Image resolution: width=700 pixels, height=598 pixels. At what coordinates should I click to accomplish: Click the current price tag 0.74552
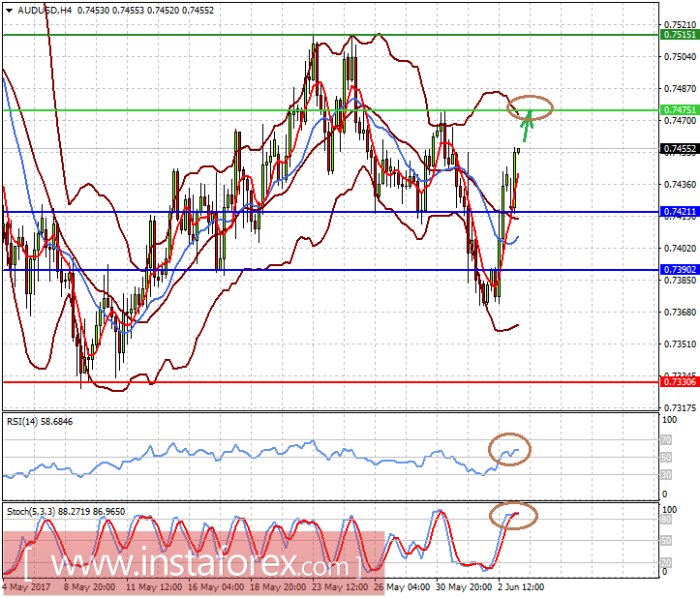[680, 149]
